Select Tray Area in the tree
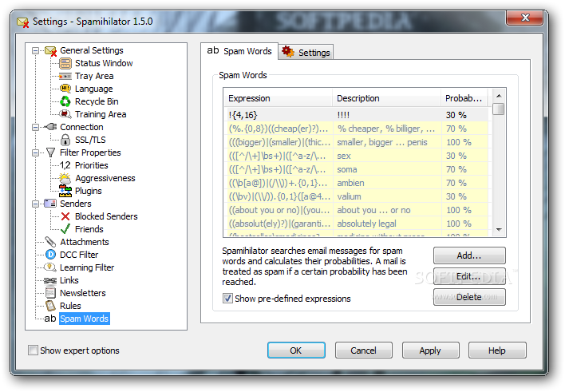This screenshot has width=565, height=392. coord(94,77)
